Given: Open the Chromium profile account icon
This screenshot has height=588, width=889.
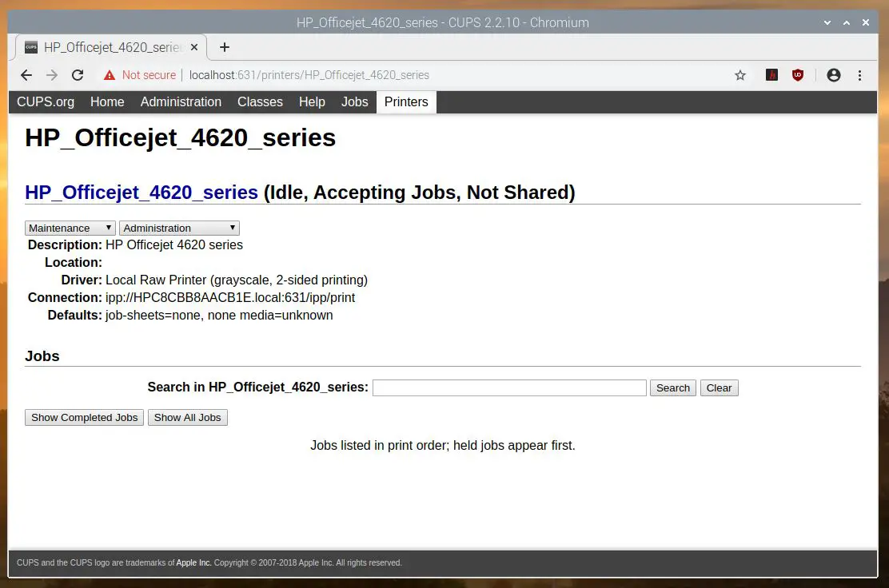Looking at the screenshot, I should click(x=833, y=75).
